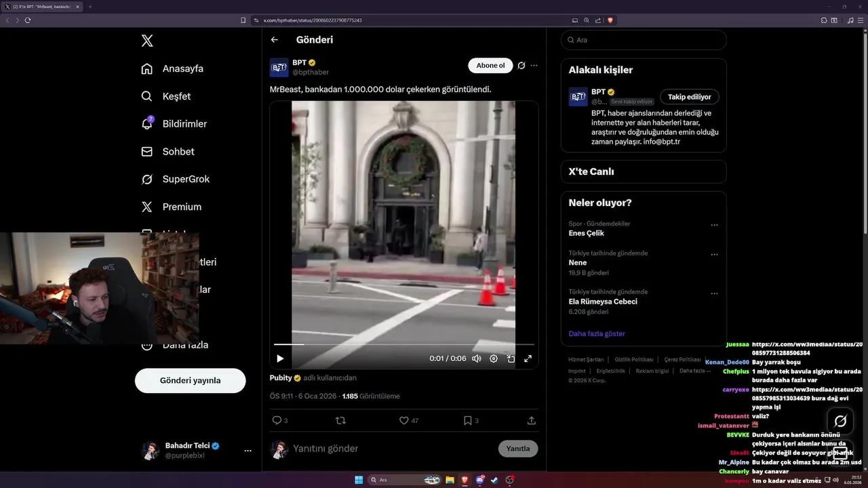The height and width of the screenshot is (488, 868).
Task: Click the browser share icon in the address bar
Action: point(598,20)
